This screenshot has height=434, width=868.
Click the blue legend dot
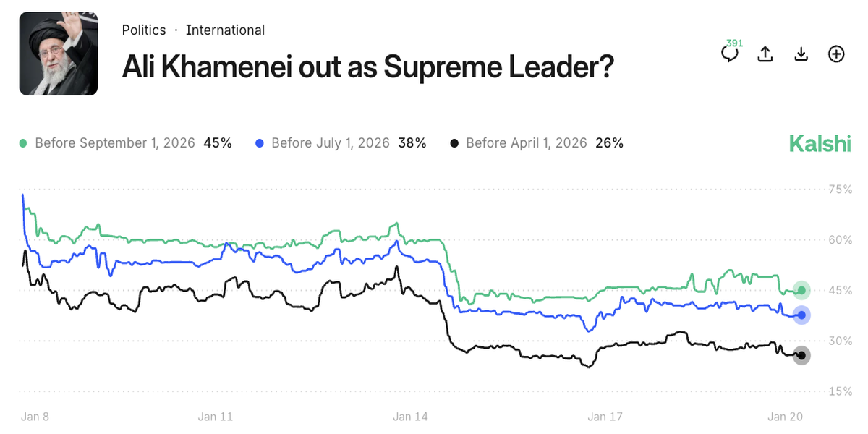(260, 143)
